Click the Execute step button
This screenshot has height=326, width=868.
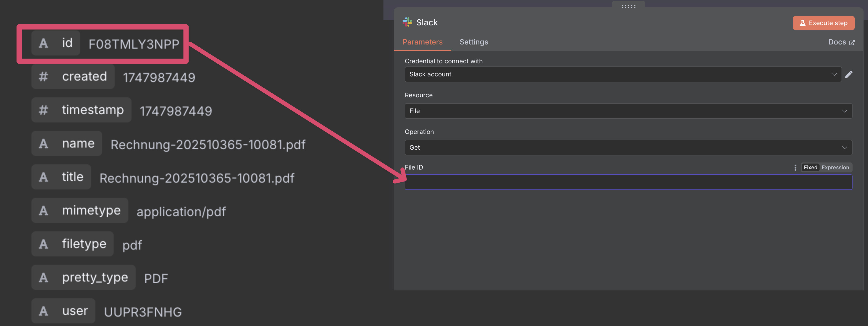[x=823, y=23]
